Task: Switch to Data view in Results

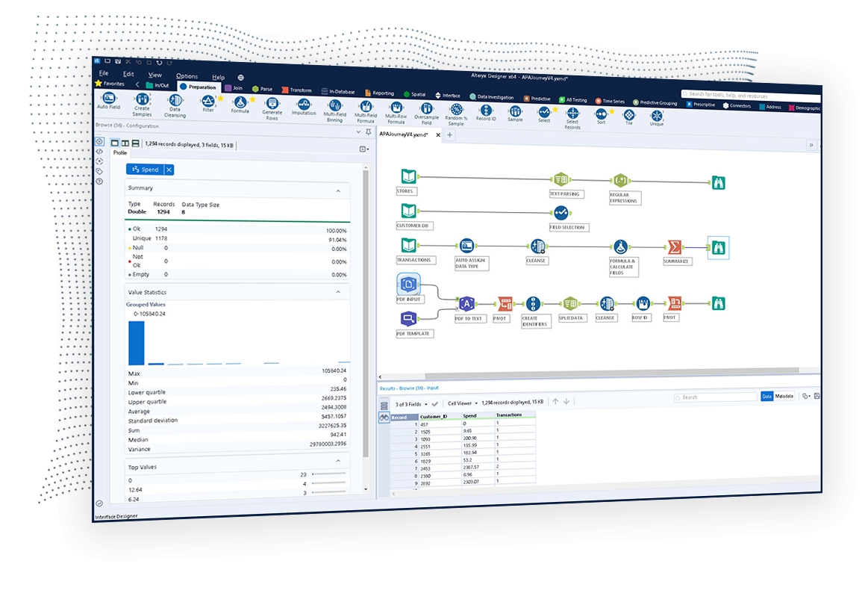Action: 766,396
